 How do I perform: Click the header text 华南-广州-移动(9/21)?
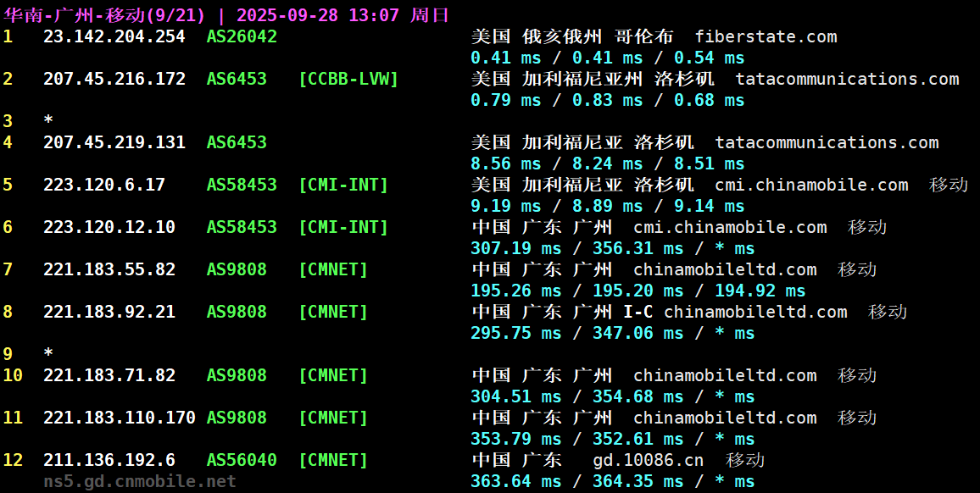(x=105, y=15)
